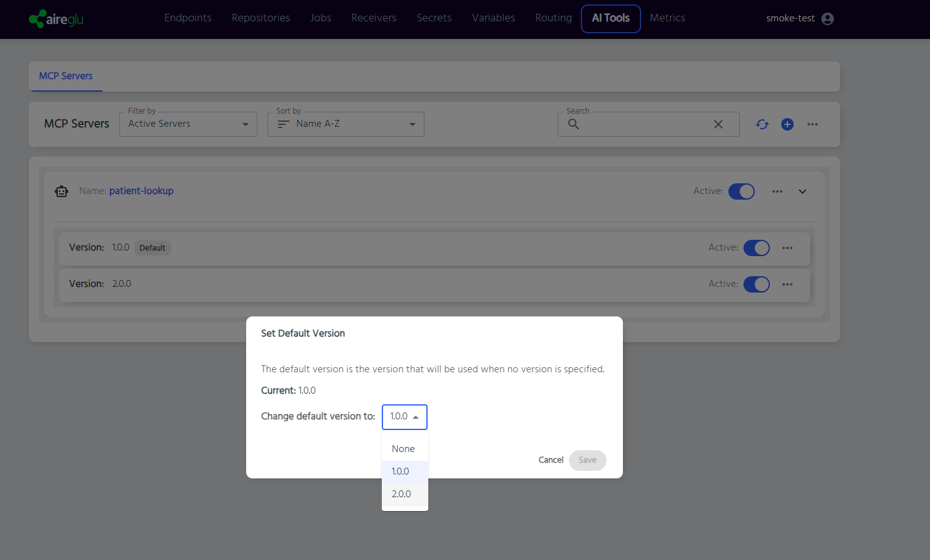930x560 pixels.
Task: Open the Filter by Active Servers dropdown
Action: (188, 124)
